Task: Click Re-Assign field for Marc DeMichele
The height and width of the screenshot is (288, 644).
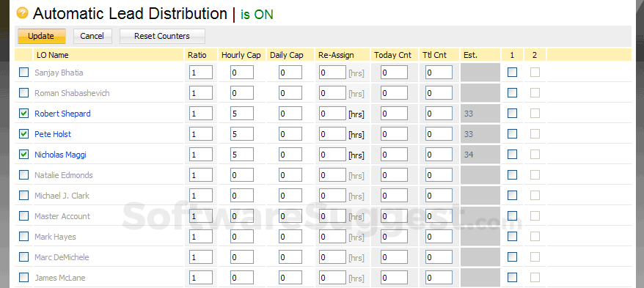Action: point(333,257)
